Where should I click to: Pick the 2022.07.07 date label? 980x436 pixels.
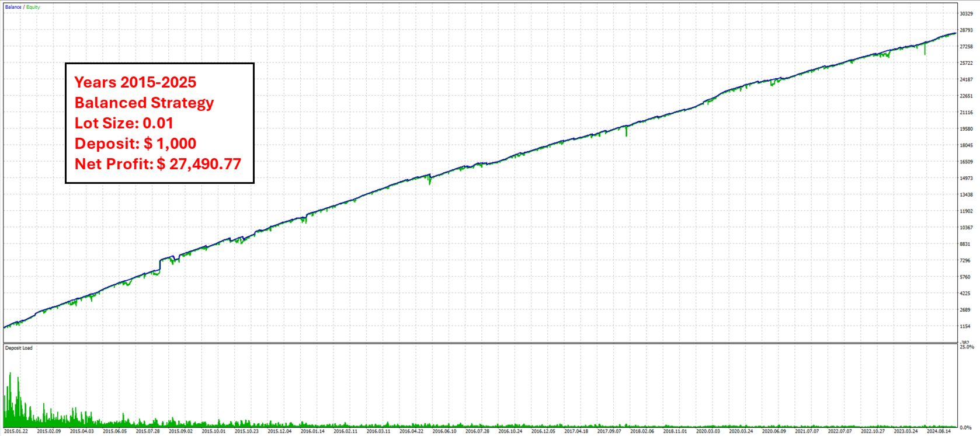pyautogui.click(x=840, y=431)
